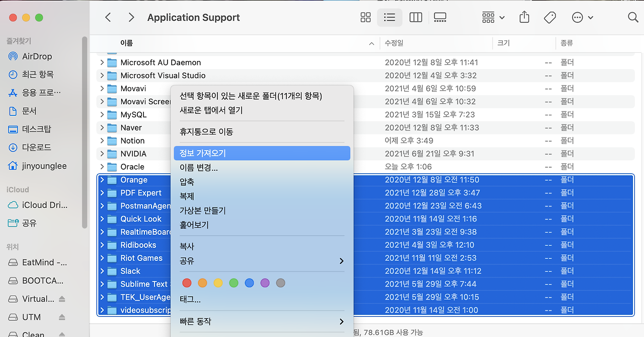Apply the purple tag color
Screen dimensions: 644x337
coord(265,283)
